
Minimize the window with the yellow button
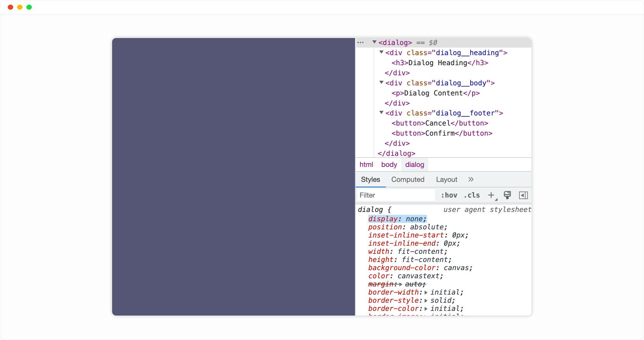coord(20,7)
